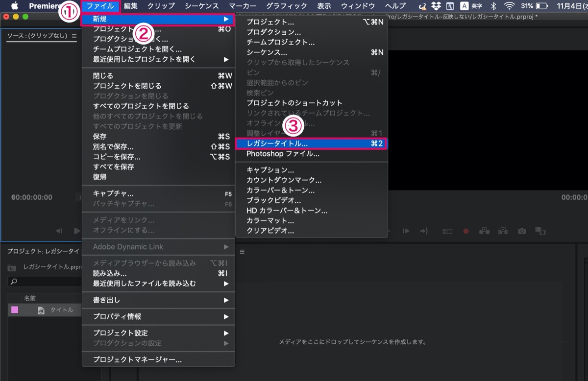Choose チームプロジェクト... in the 新規 submenu
Viewport: 588px width, 381px height.
pyautogui.click(x=311, y=42)
